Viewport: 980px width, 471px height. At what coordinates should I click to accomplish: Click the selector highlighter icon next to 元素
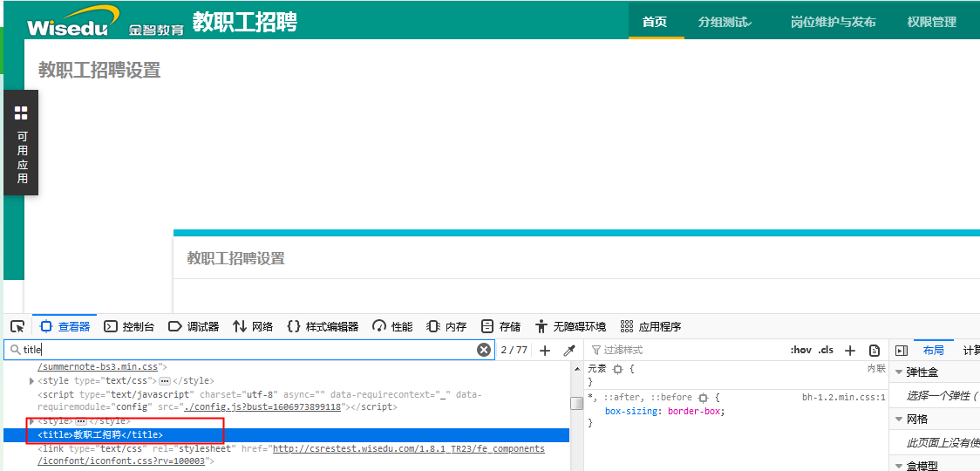coord(617,369)
